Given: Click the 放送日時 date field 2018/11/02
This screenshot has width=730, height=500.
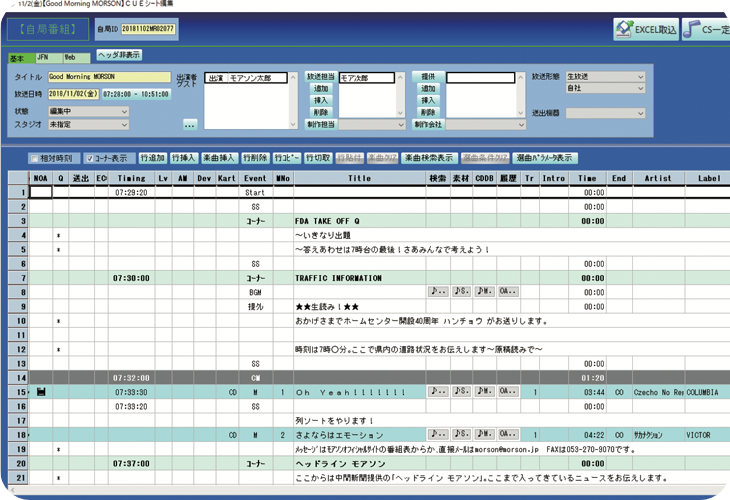Looking at the screenshot, I should point(73,94).
